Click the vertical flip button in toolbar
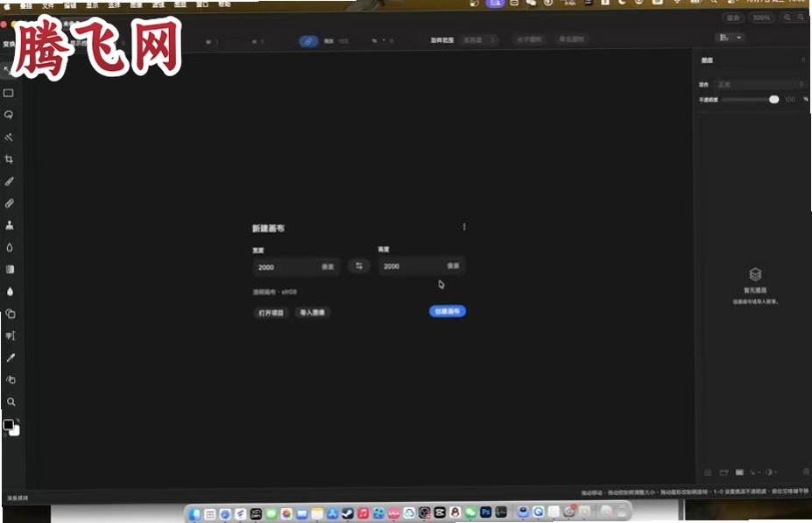Viewport: 812px width, 523px height. click(x=572, y=39)
